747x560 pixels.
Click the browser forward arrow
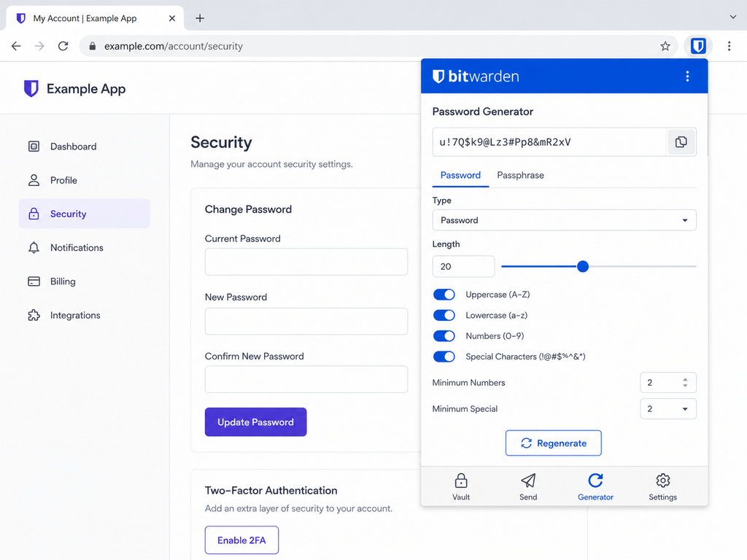pyautogui.click(x=39, y=46)
